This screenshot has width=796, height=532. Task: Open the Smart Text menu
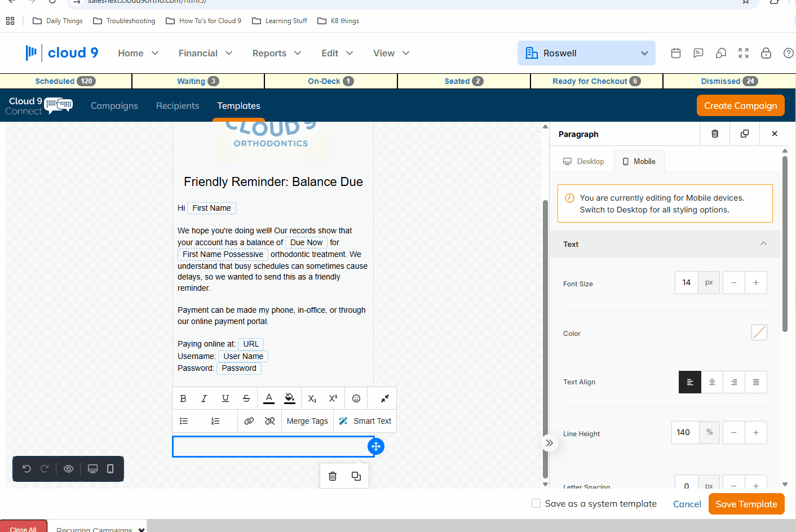coord(365,421)
